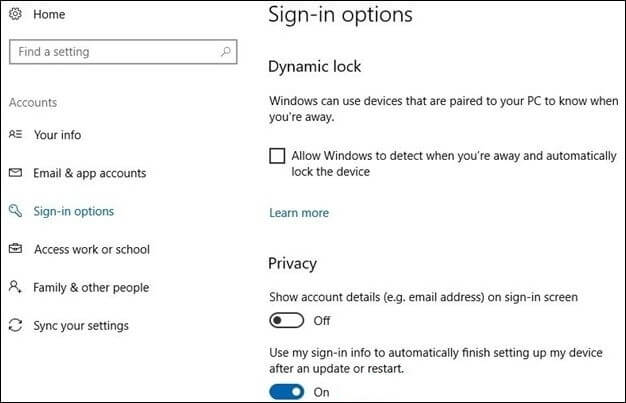626x403 pixels.
Task: Enable the Dynamic lock detection checkbox
Action: pyautogui.click(x=277, y=157)
